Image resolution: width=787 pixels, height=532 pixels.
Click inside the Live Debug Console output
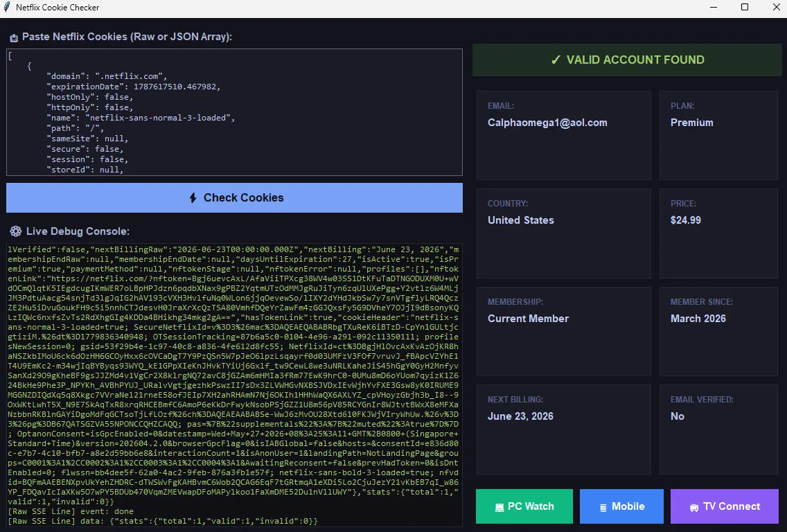coord(234,385)
